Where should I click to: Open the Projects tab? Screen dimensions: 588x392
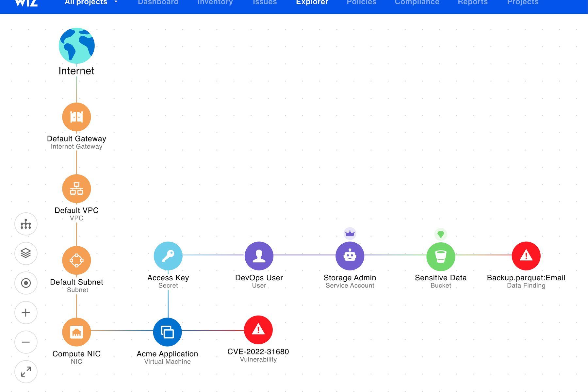(523, 3)
